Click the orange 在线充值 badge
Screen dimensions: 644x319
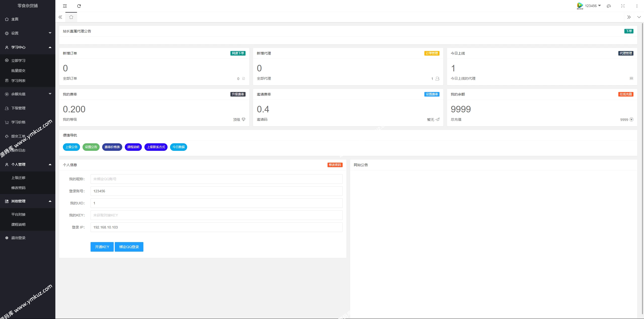(x=626, y=94)
